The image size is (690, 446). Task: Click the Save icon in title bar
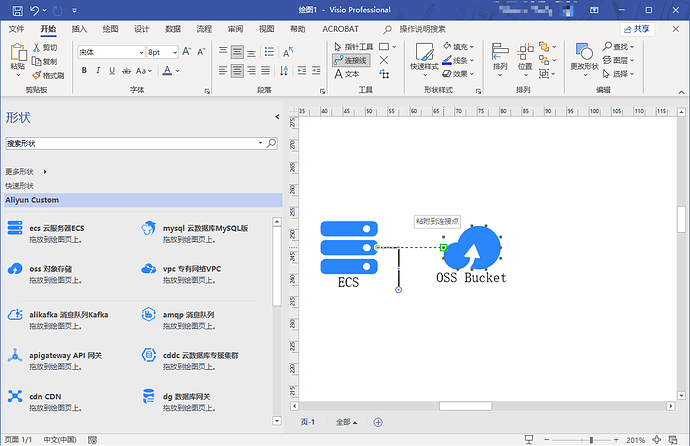[18, 11]
